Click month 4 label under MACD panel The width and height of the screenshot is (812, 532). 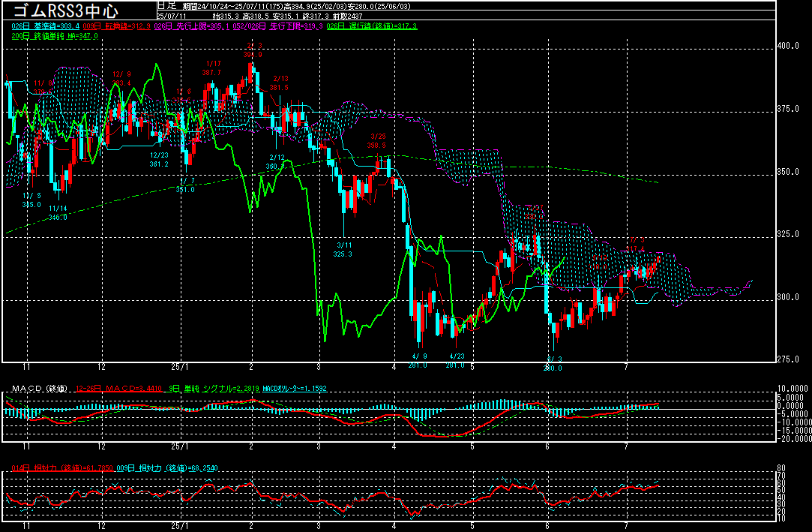tap(394, 446)
